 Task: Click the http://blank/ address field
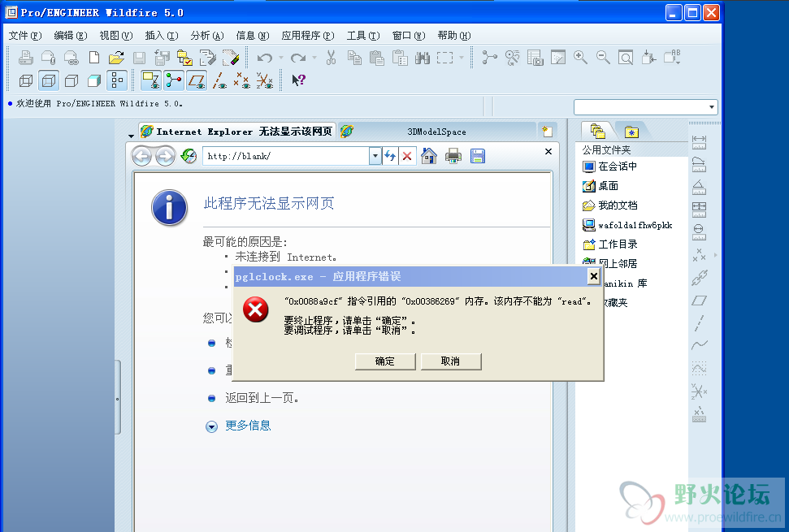pyautogui.click(x=286, y=156)
